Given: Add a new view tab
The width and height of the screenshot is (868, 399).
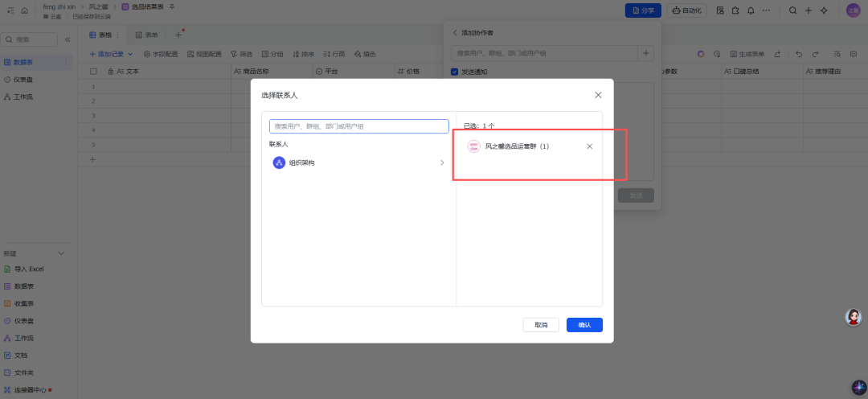Looking at the screenshot, I should (178, 35).
